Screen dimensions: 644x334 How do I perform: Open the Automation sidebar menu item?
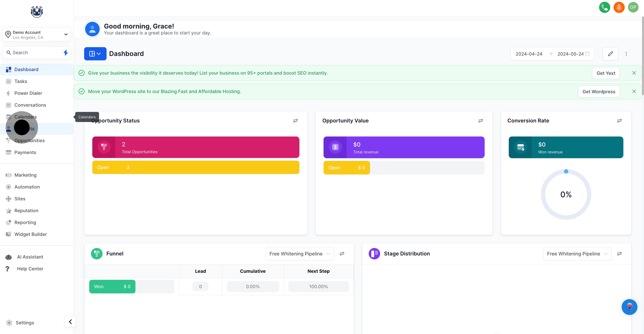[27, 187]
